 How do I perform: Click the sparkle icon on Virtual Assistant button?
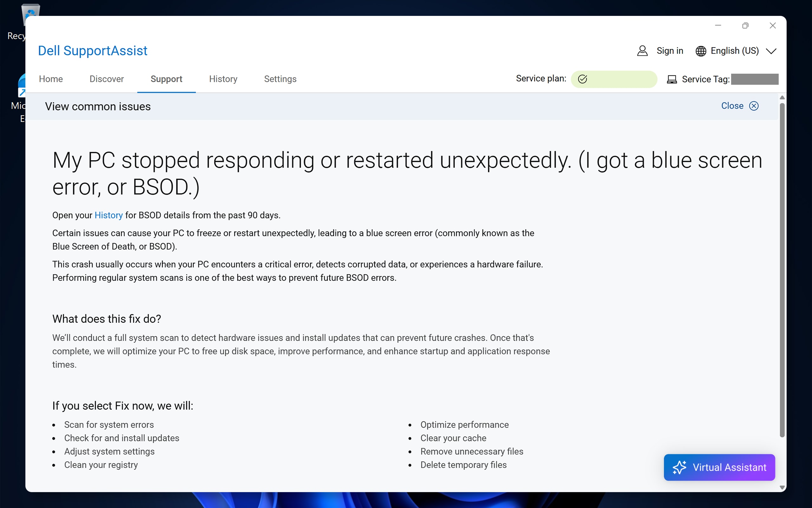(679, 467)
